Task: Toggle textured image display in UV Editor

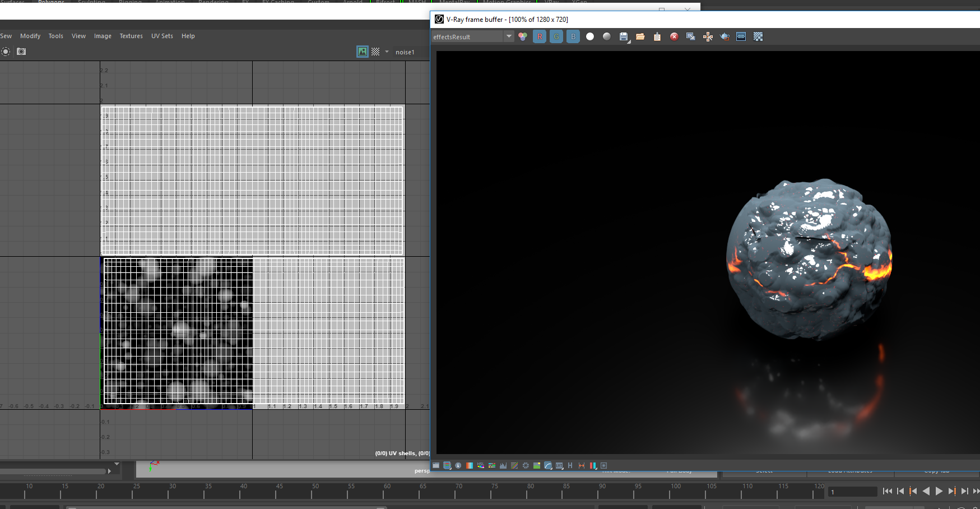Action: [x=362, y=52]
